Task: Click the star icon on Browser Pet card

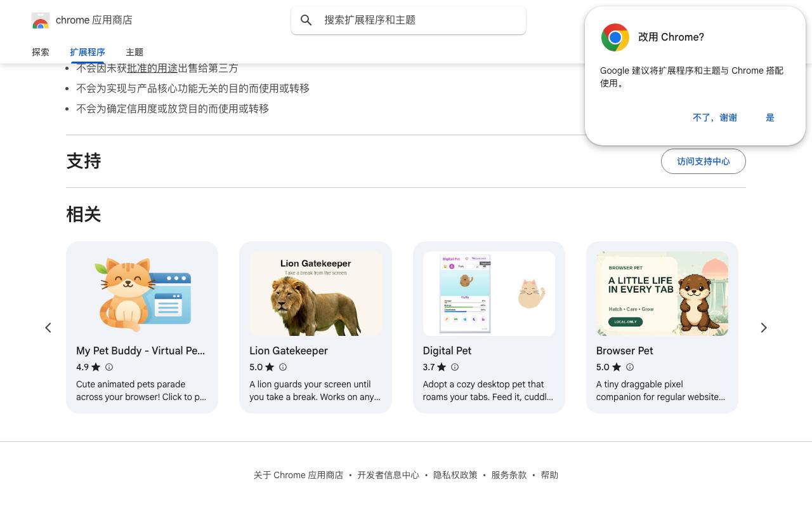Action: (617, 367)
